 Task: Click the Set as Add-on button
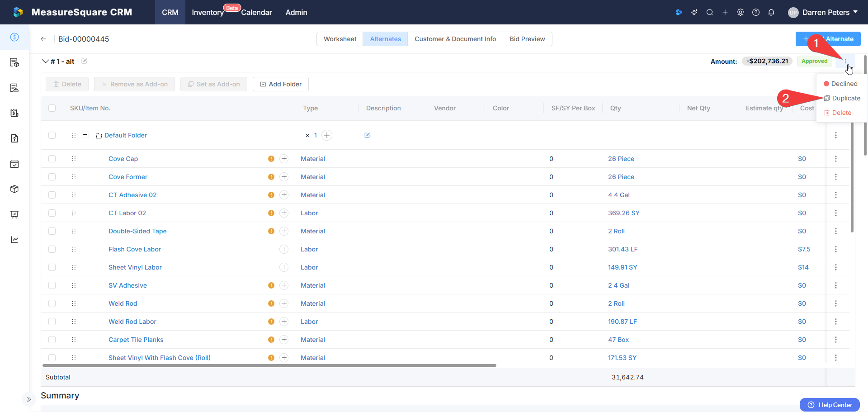click(214, 84)
